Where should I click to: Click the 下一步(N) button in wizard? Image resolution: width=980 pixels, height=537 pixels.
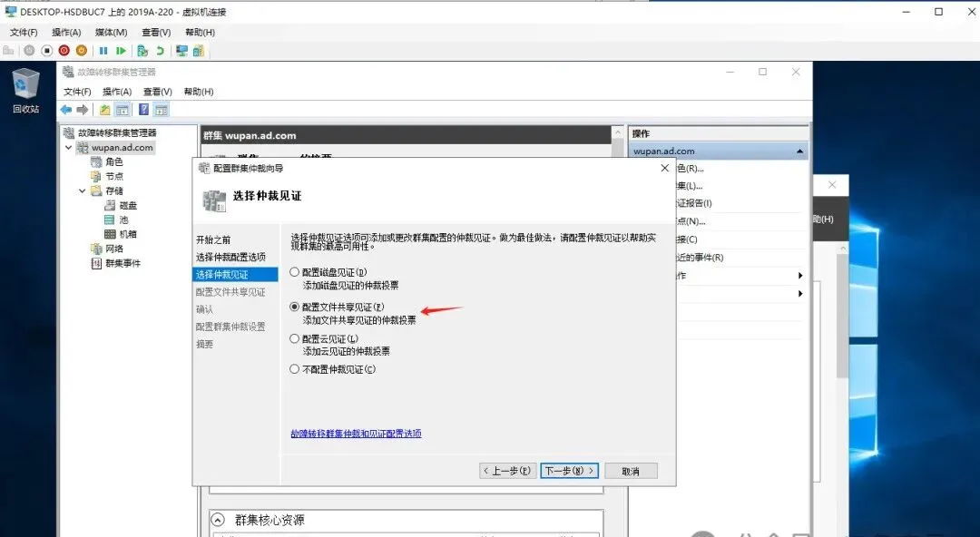[x=569, y=471]
